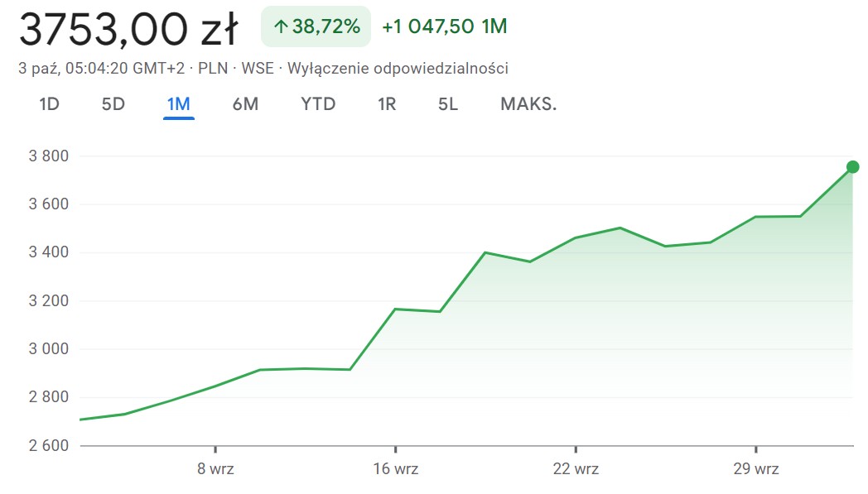This screenshot has width=868, height=494.
Task: Open the Wyłączenie odpowiedzialności link
Action: (398, 69)
